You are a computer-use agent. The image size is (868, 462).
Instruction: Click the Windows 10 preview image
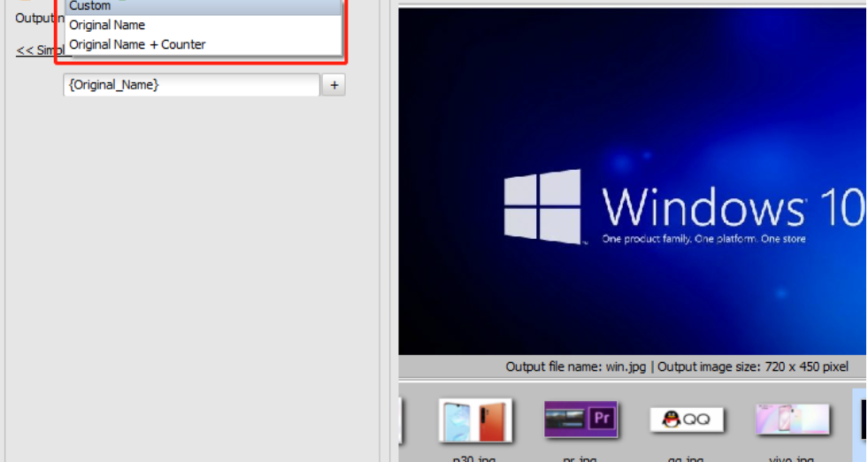click(x=632, y=181)
